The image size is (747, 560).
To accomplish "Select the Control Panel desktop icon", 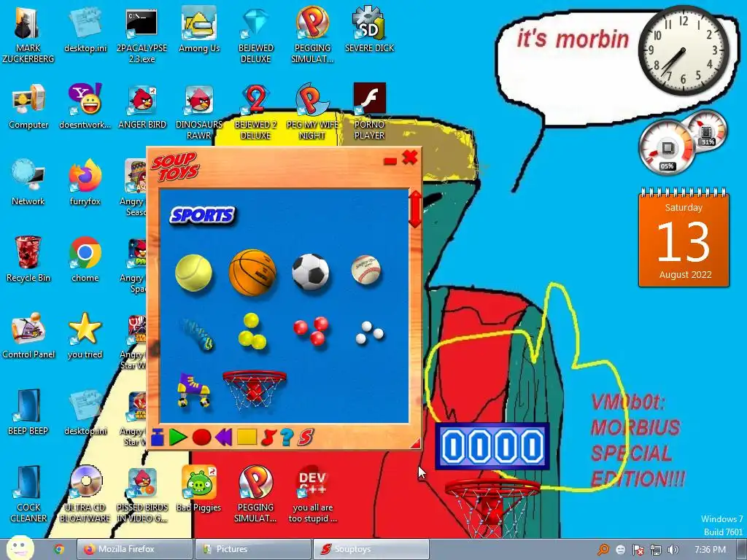I will pyautogui.click(x=28, y=335).
